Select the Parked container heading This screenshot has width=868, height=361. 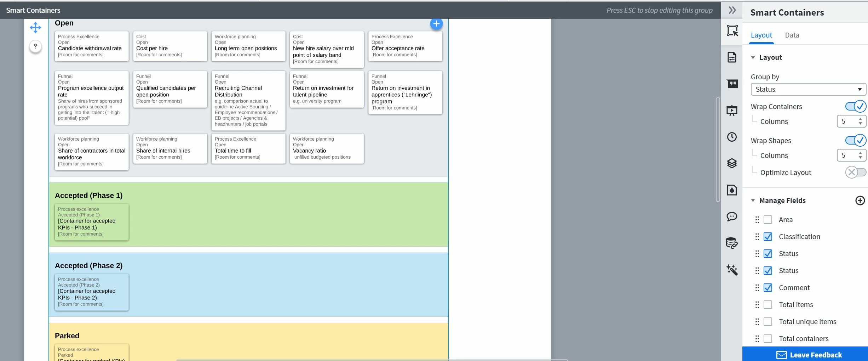click(x=67, y=336)
